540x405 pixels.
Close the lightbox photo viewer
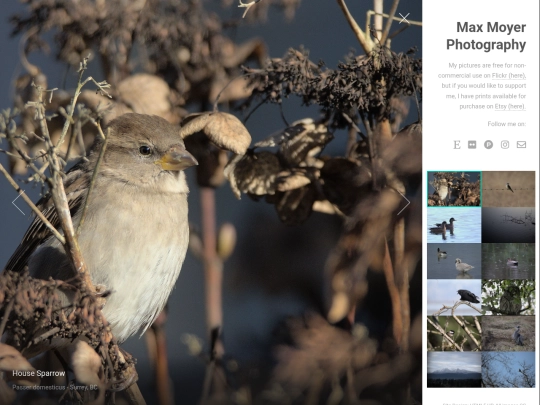[404, 18]
